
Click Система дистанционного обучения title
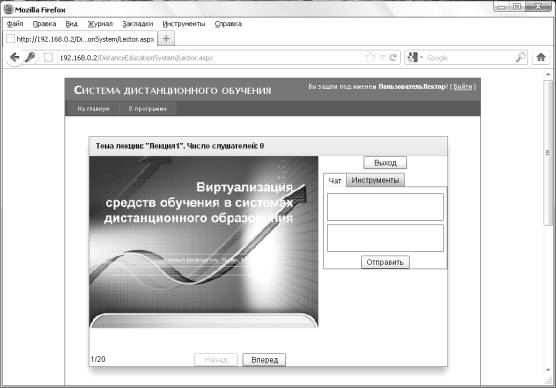point(172,90)
